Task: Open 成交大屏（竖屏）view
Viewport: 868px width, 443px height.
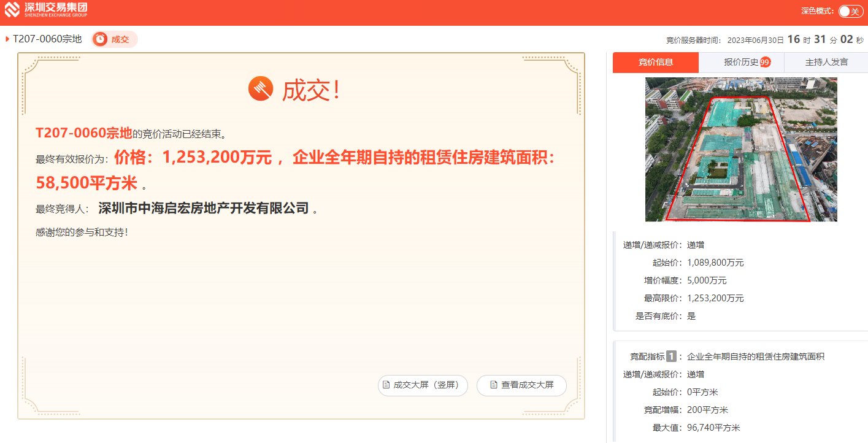Action: tap(423, 385)
